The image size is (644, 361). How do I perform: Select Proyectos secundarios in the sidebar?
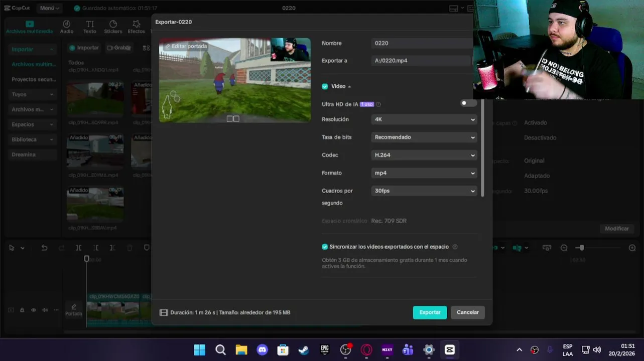click(x=33, y=79)
